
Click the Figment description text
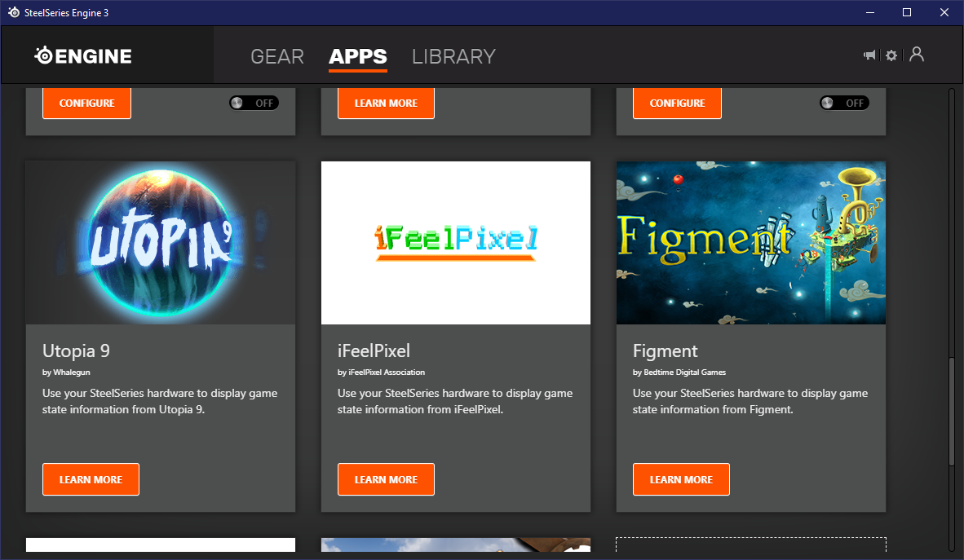(750, 401)
